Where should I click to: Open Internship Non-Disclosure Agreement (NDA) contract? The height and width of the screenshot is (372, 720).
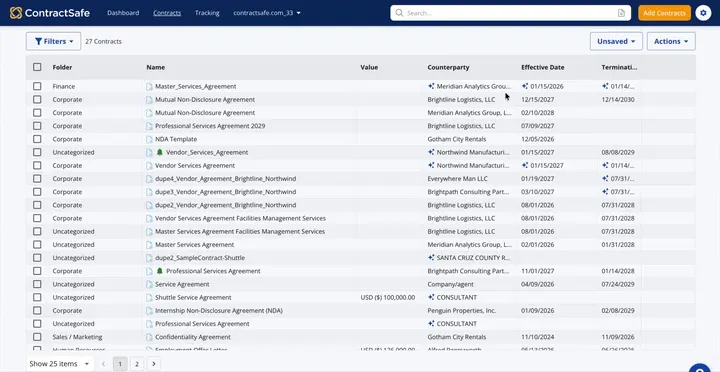219,311
